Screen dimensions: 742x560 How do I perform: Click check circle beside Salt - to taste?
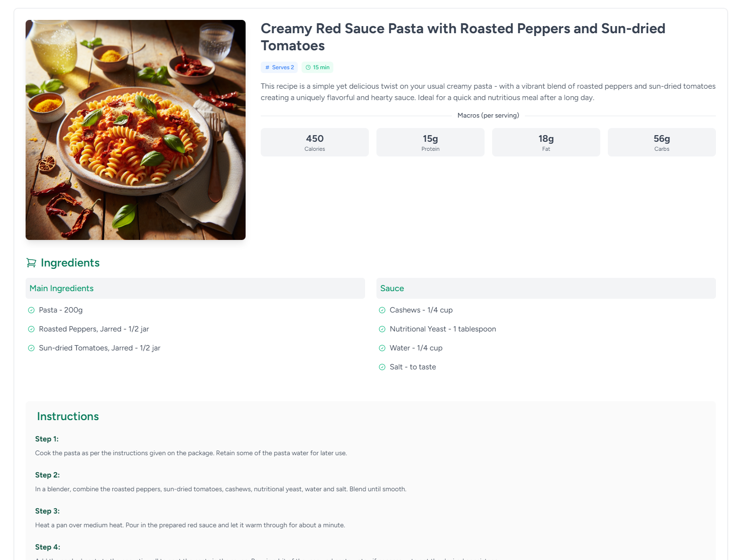(382, 367)
